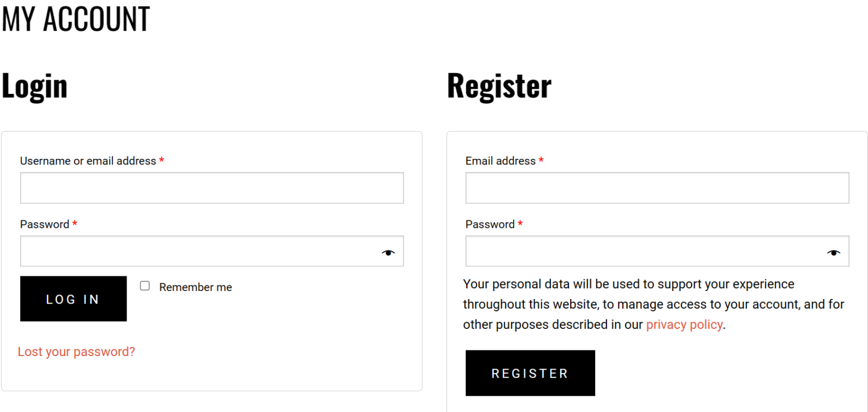The height and width of the screenshot is (412, 868).
Task: Click the Password label in Register form
Action: (490, 224)
